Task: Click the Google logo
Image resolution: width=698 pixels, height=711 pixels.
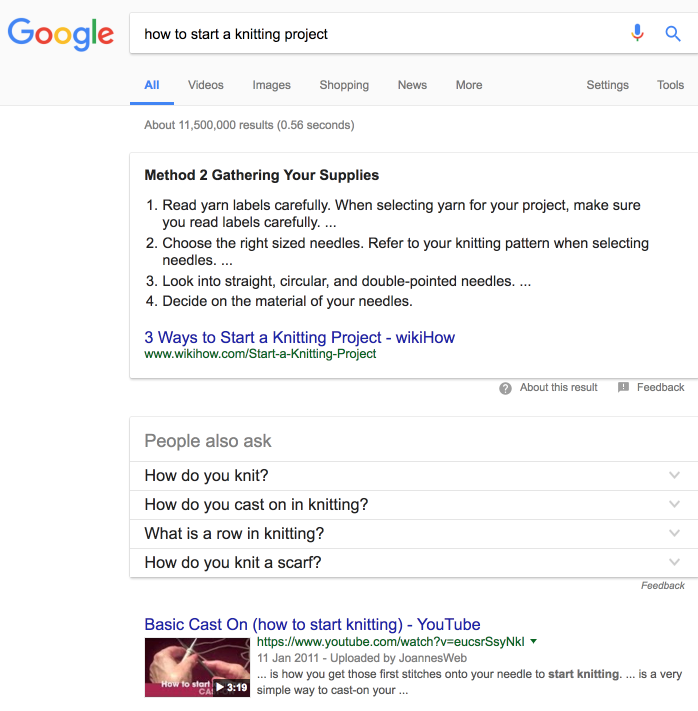Action: [61, 34]
